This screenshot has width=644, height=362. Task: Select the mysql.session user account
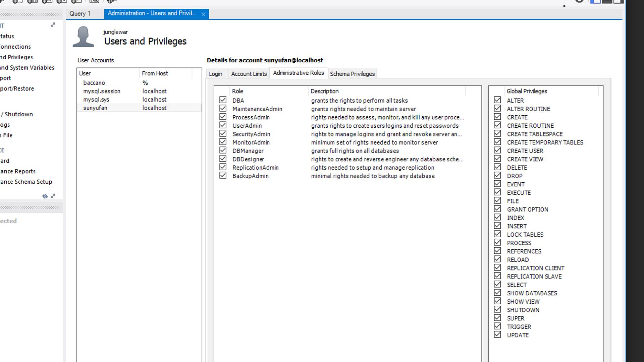pos(139,91)
